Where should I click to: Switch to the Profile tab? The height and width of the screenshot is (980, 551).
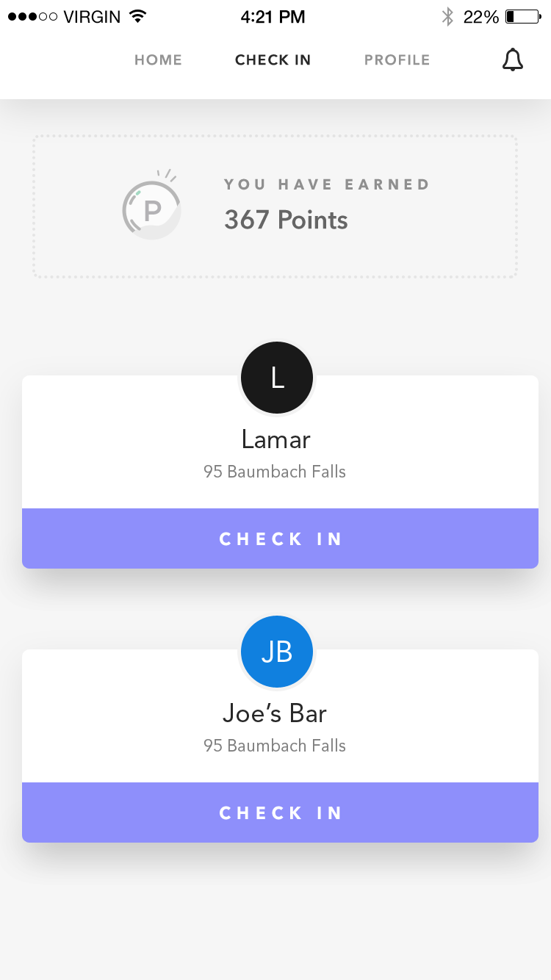(x=397, y=60)
